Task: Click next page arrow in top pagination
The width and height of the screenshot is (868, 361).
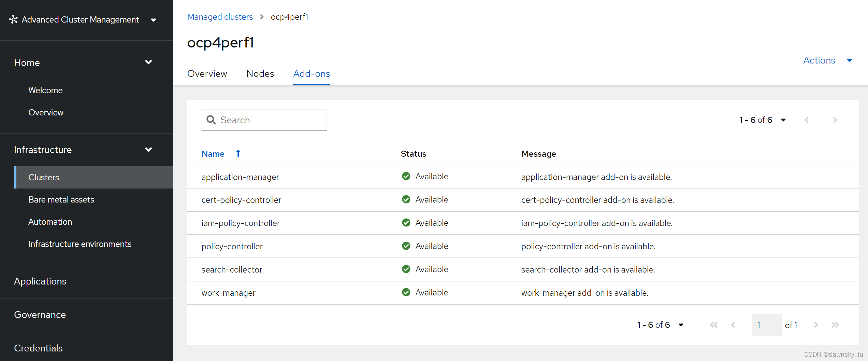Action: 835,120
